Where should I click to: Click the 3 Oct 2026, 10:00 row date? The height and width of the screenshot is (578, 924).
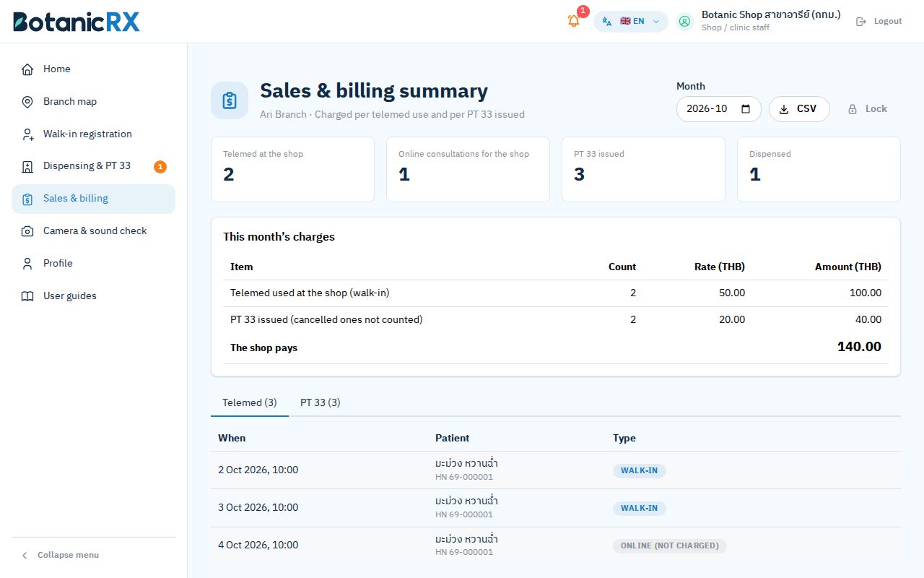coord(258,508)
